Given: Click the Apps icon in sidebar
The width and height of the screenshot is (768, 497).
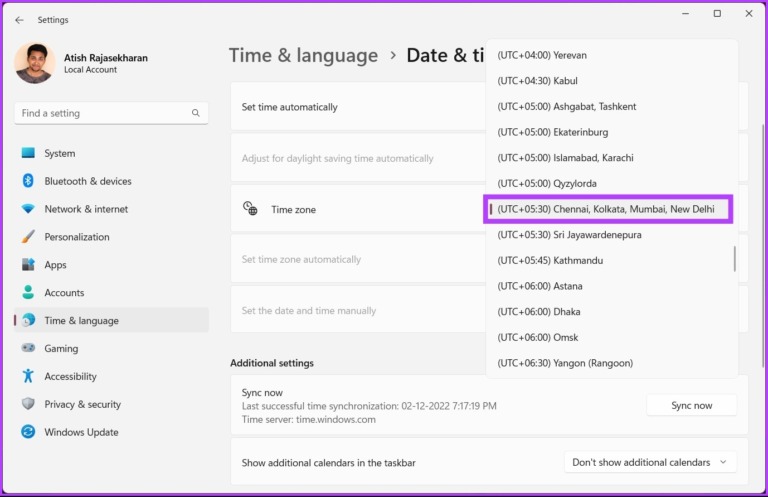Looking at the screenshot, I should [x=28, y=264].
